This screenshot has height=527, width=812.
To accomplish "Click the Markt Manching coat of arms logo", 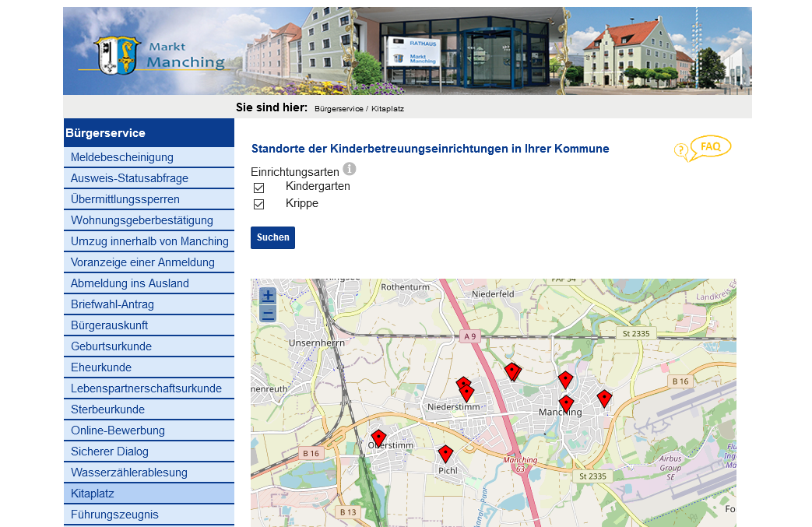I will coord(117,55).
